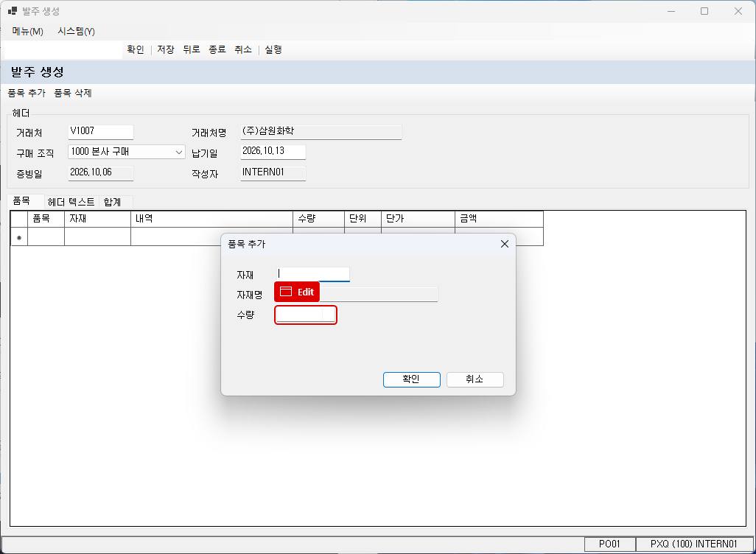The image size is (756, 554).
Task: Switch to the 헤더 텍스트 tab
Action: click(71, 202)
